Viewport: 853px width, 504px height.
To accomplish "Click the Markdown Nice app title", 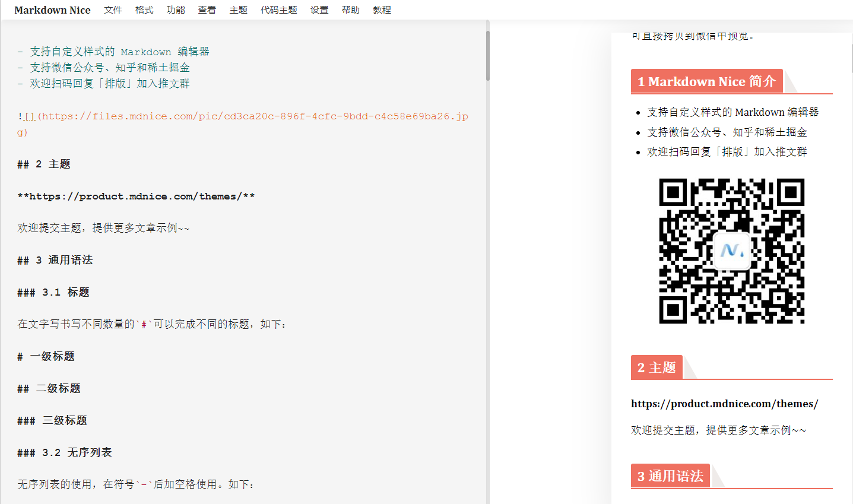I will 52,10.
